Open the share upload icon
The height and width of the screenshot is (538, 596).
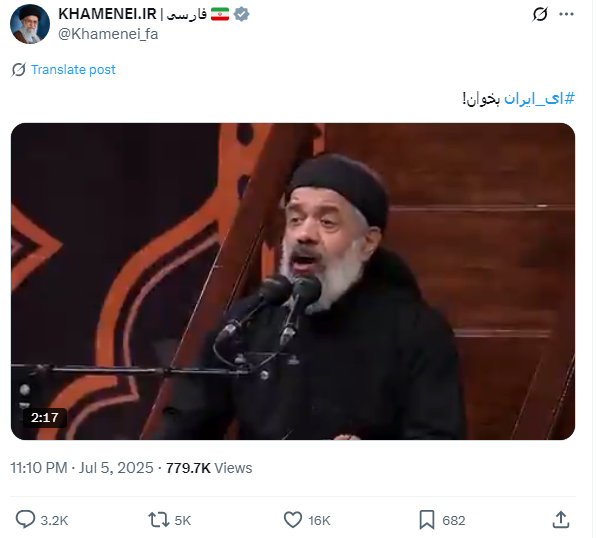pyautogui.click(x=561, y=520)
